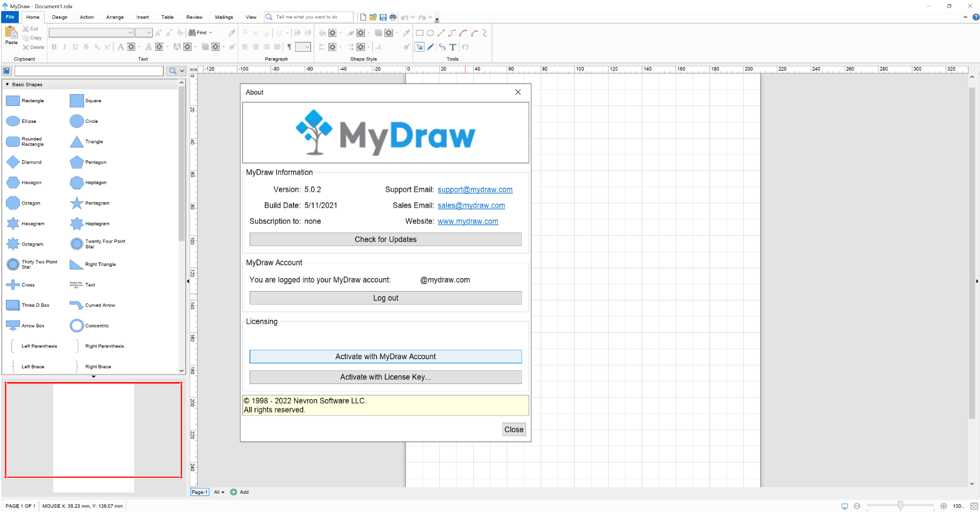Click the zoom slider handle in status bar
The width and height of the screenshot is (980, 512).
[x=900, y=506]
